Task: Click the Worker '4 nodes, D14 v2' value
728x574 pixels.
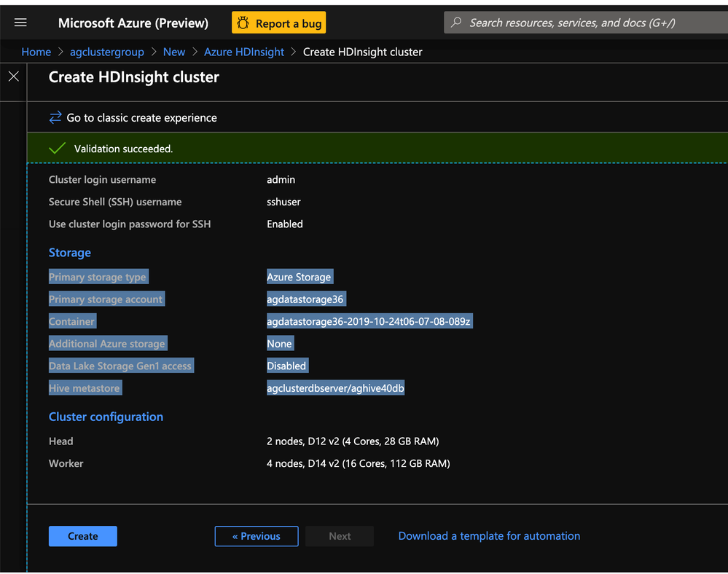Action: [x=359, y=463]
